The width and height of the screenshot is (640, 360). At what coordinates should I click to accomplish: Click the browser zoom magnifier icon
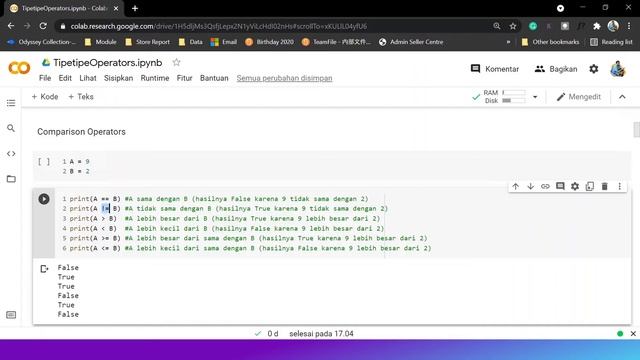click(497, 26)
